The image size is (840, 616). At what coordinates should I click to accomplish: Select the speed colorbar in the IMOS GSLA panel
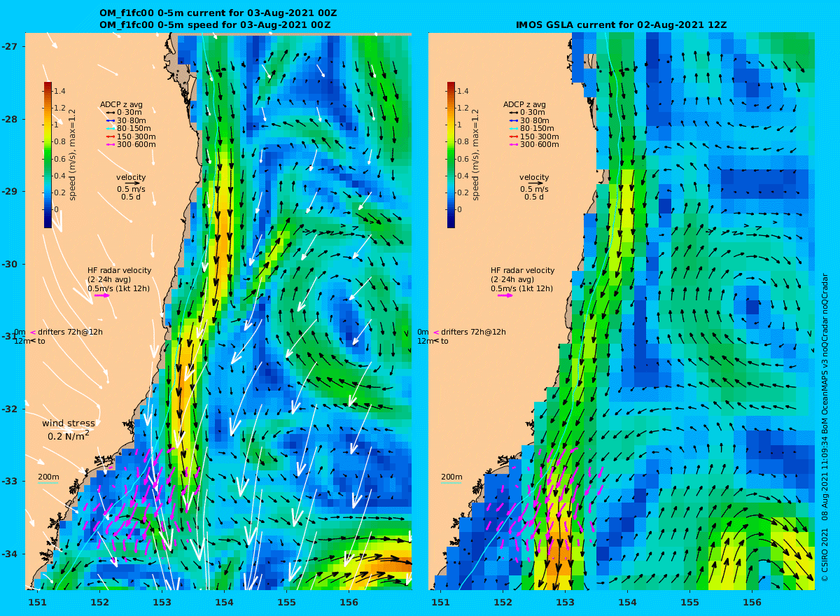pyautogui.click(x=451, y=155)
